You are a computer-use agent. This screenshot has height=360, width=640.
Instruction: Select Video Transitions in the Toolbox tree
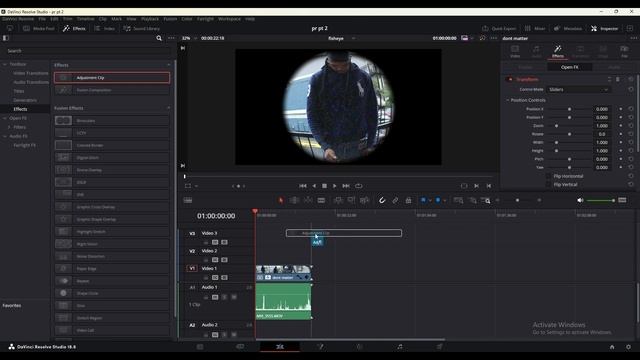click(31, 73)
